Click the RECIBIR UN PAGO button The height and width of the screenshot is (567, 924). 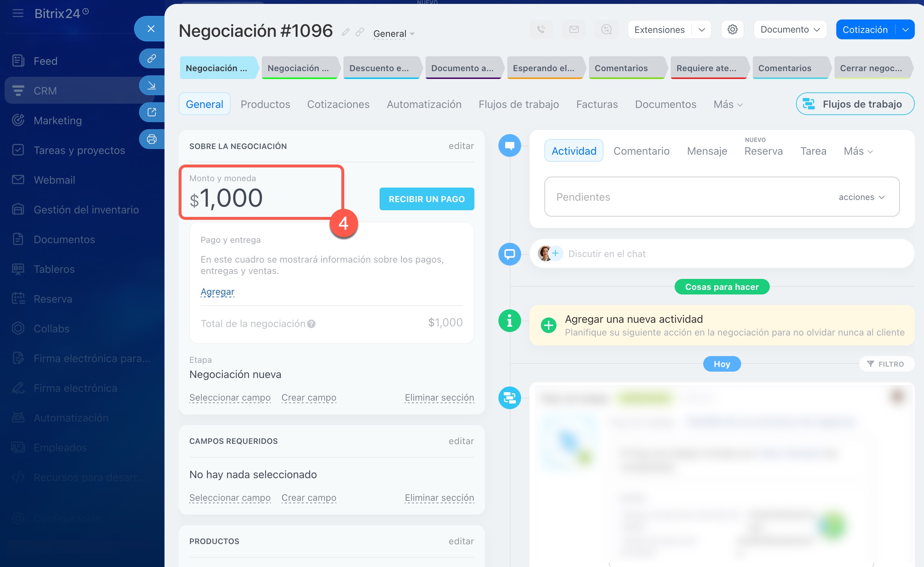coord(426,199)
